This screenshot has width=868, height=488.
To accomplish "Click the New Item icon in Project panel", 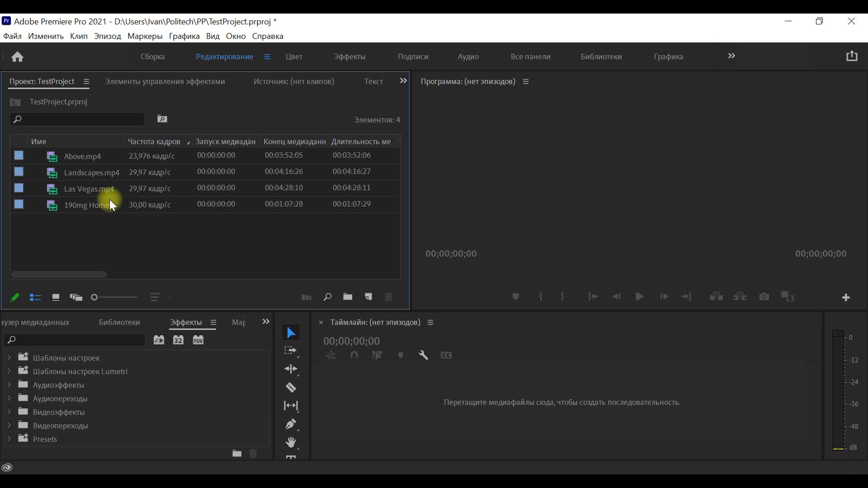I will (368, 297).
